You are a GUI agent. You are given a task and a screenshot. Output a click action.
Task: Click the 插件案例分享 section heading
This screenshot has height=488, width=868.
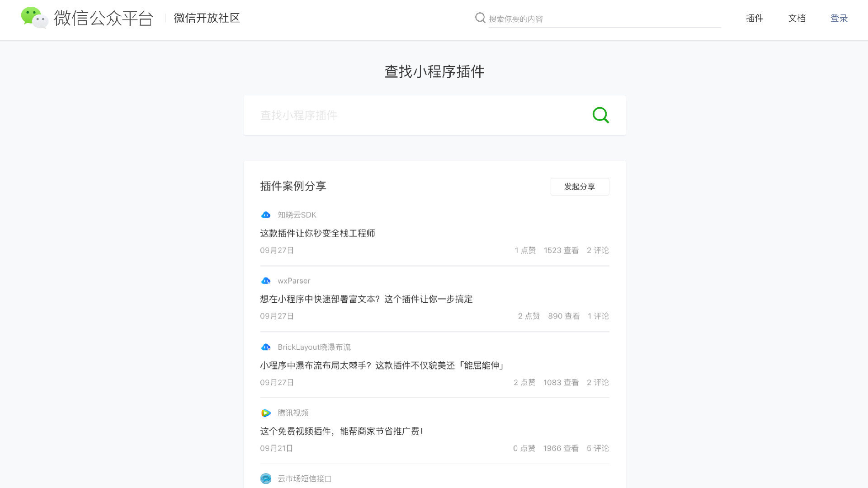coord(293,186)
